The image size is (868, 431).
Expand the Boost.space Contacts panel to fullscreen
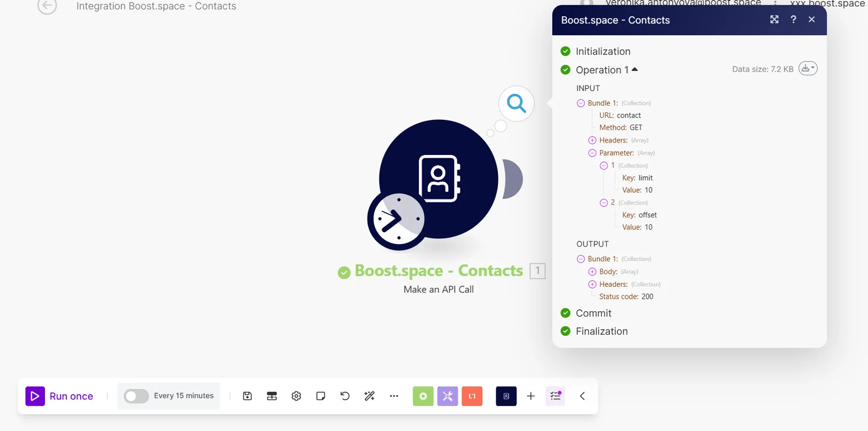(774, 20)
